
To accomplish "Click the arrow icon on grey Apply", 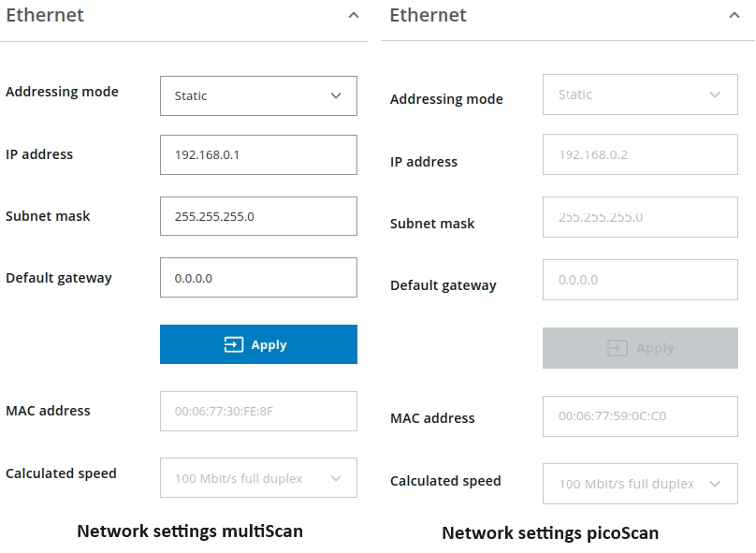I will pyautogui.click(x=617, y=348).
